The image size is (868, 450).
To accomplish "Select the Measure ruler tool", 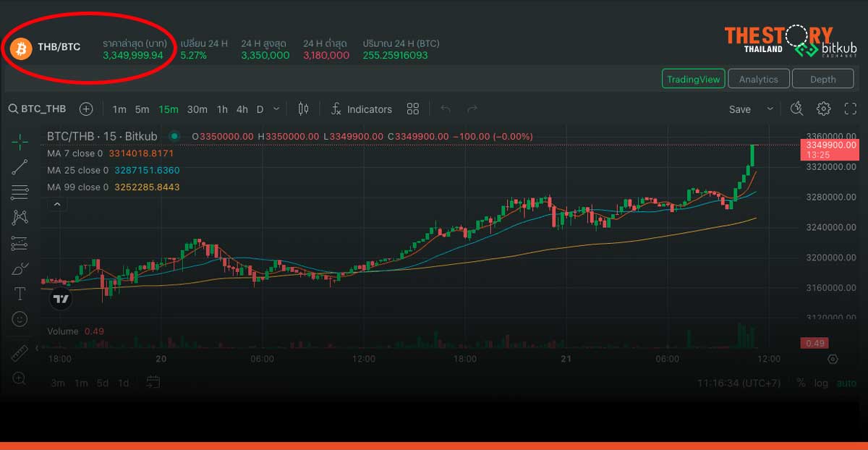I will point(20,353).
